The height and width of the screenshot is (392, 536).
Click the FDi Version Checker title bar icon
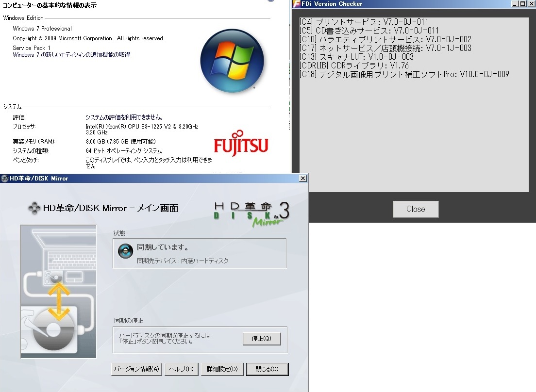[x=296, y=4]
